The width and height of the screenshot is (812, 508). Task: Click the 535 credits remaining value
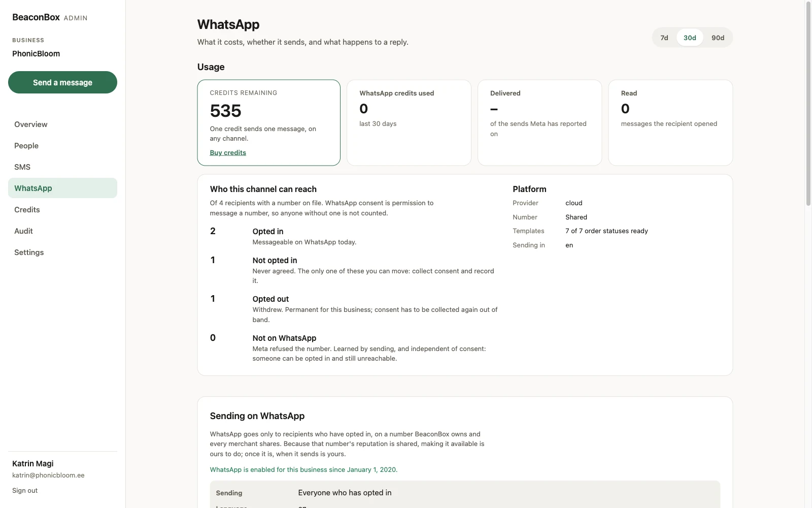(225, 111)
